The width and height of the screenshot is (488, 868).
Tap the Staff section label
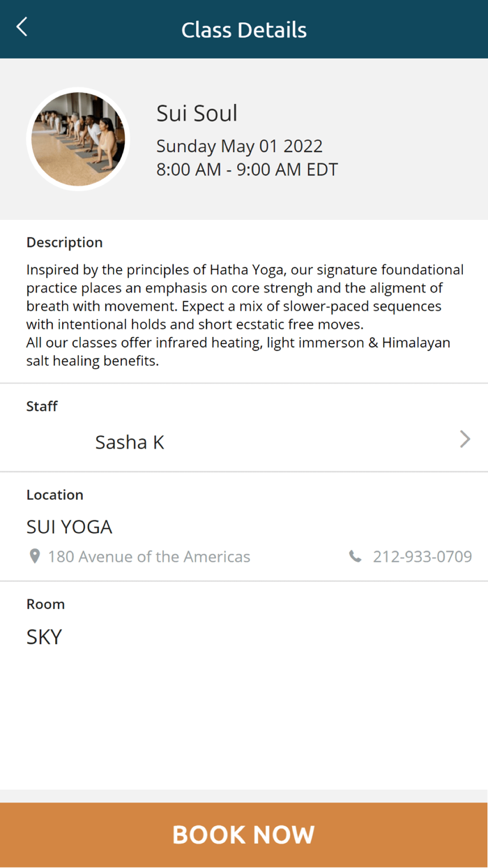(x=42, y=406)
